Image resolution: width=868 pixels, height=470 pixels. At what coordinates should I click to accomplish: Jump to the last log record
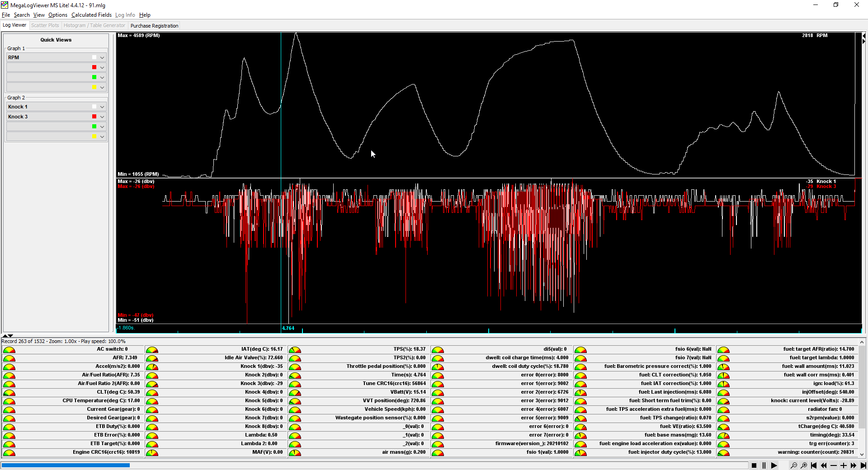click(x=863, y=465)
